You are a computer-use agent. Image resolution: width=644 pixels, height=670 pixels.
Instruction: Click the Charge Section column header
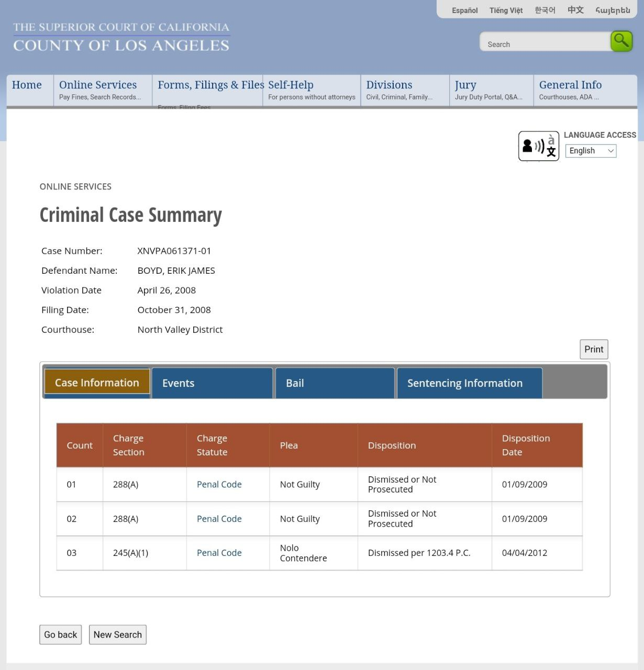(x=145, y=445)
